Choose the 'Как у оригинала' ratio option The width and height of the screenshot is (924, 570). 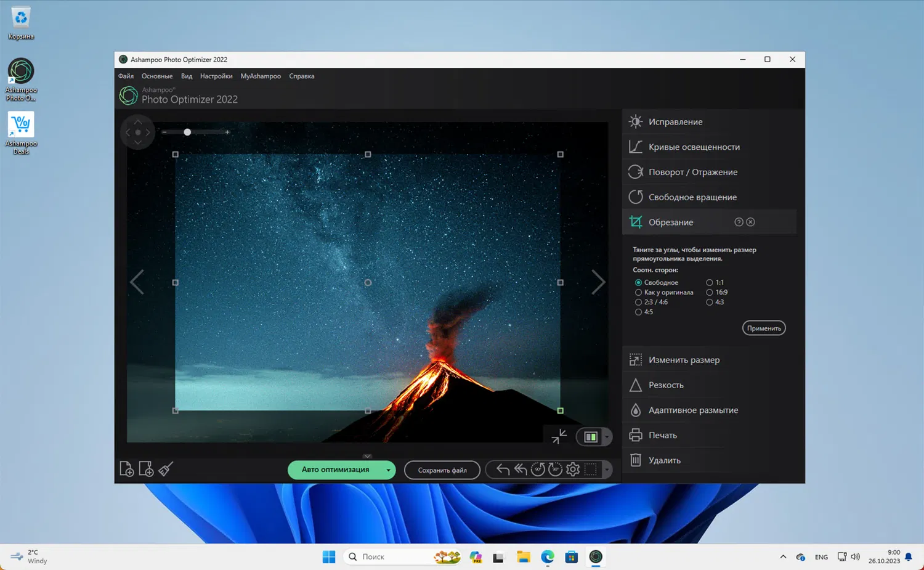click(x=639, y=292)
